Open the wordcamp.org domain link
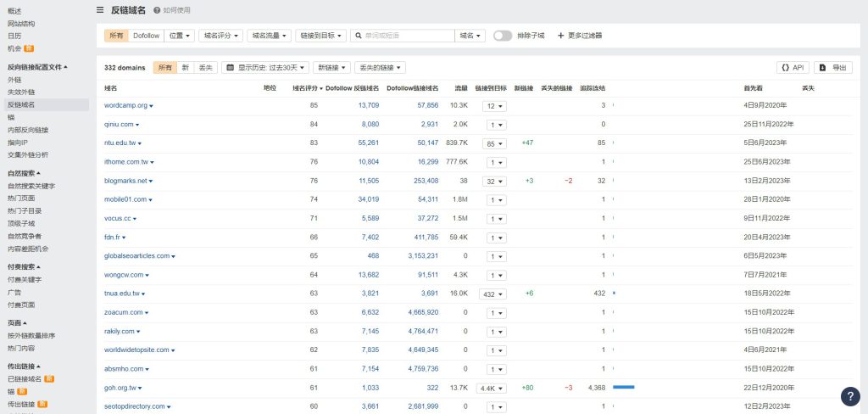 125,105
